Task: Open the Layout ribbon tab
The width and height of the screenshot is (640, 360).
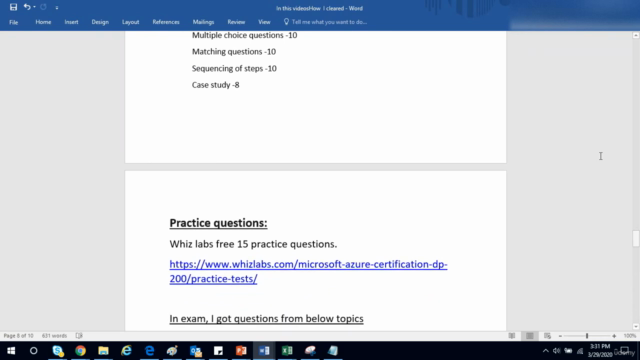Action: pyautogui.click(x=131, y=22)
